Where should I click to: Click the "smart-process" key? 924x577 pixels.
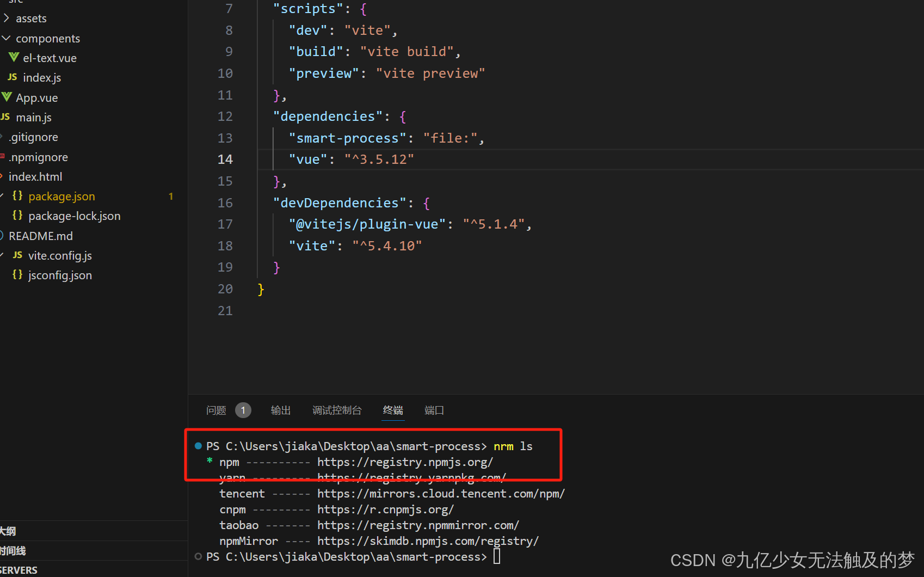coord(348,138)
